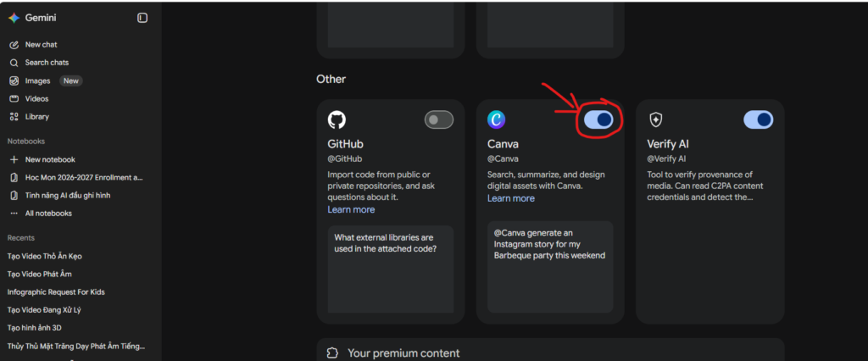Collapse the sidebar with the panel icon

click(142, 18)
